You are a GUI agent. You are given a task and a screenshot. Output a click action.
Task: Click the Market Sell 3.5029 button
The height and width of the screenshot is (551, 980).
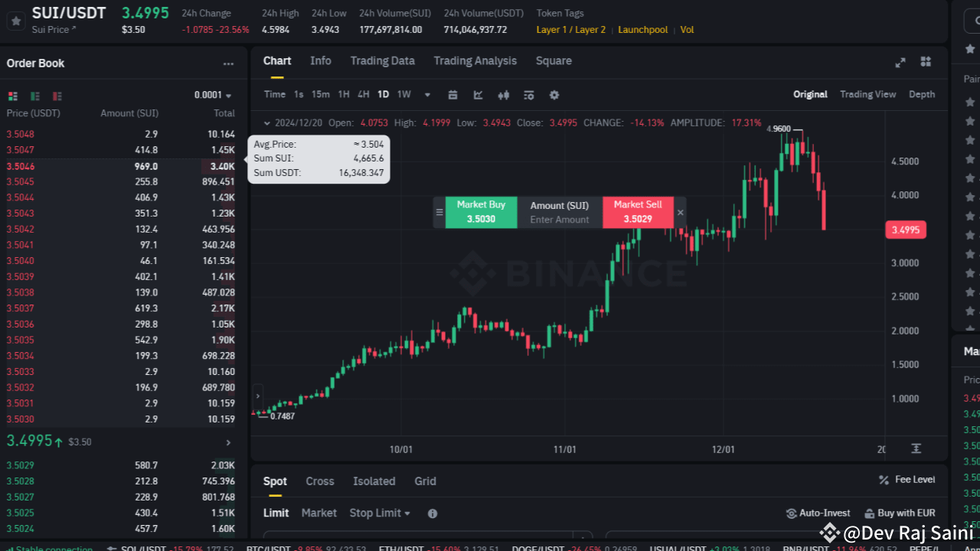pyautogui.click(x=638, y=212)
